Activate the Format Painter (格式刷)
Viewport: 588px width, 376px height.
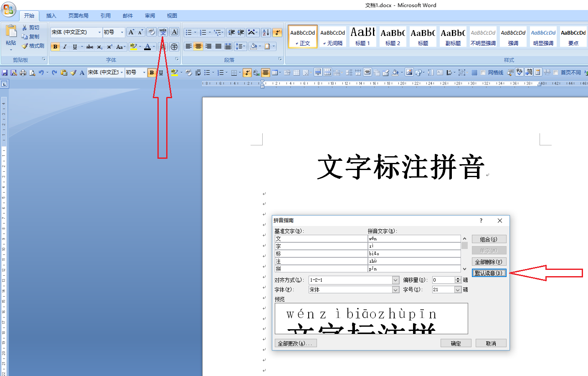[x=33, y=46]
